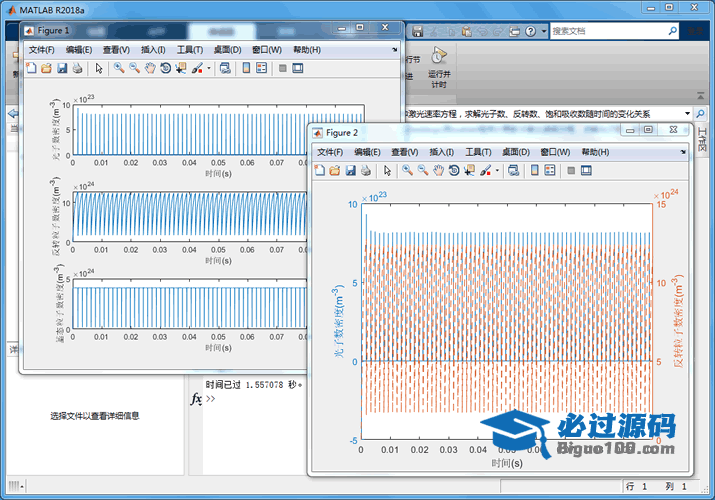Open 编辑(E) menu in Figure 1
Screen dimensions: 715x500
(79, 50)
